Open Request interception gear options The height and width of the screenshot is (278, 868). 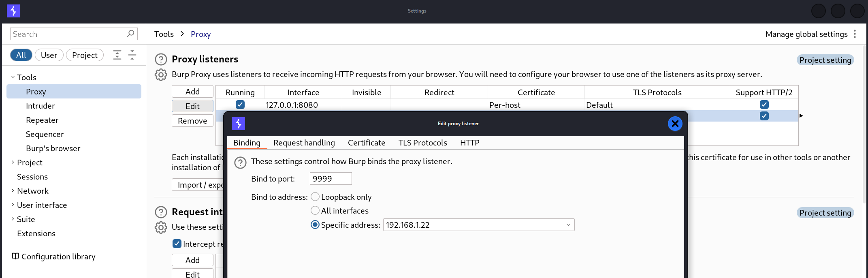pos(161,227)
